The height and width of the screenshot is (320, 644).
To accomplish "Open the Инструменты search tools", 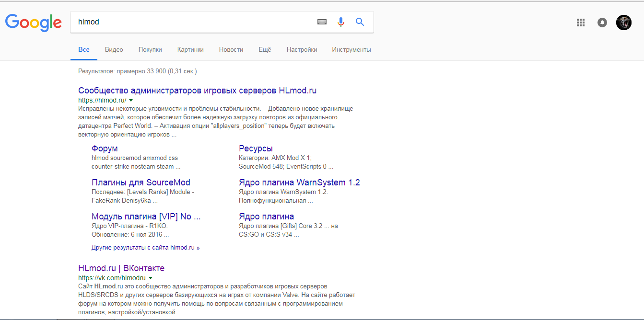I will [351, 49].
